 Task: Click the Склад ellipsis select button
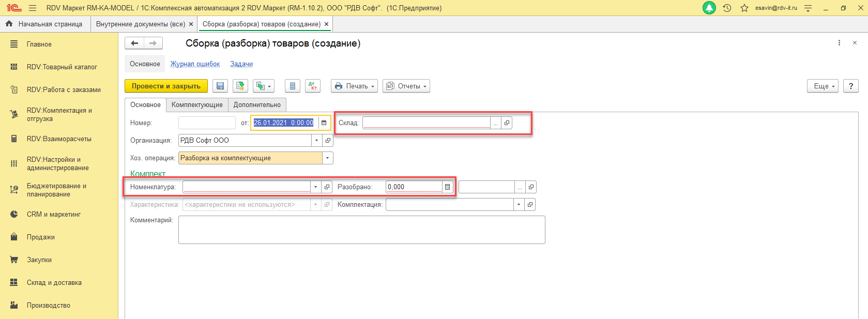click(x=496, y=123)
